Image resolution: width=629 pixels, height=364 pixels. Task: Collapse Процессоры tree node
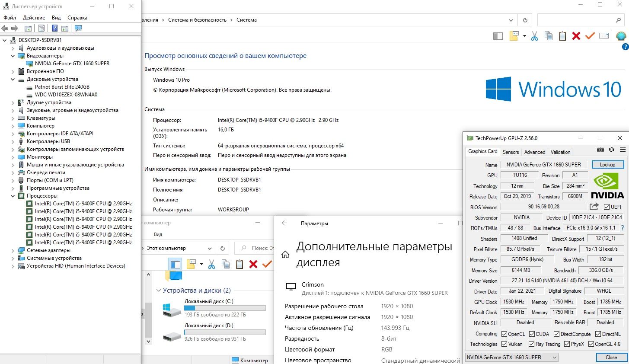click(x=13, y=196)
